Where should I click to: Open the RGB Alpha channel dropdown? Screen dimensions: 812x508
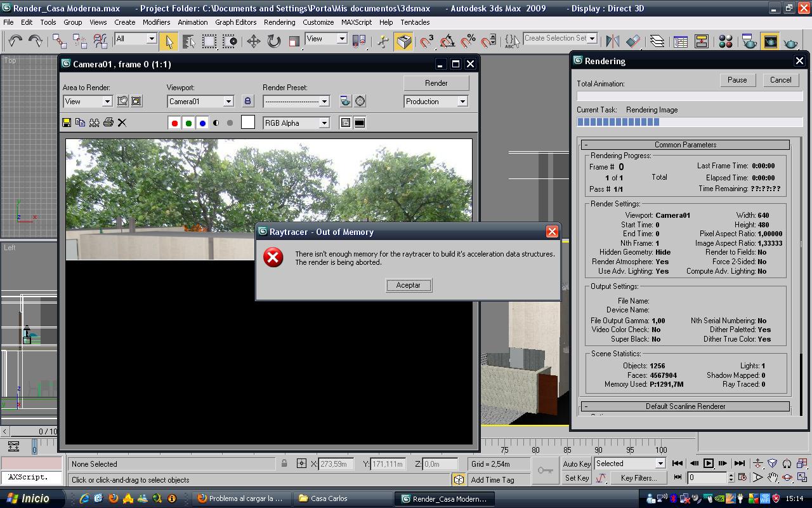tap(296, 123)
